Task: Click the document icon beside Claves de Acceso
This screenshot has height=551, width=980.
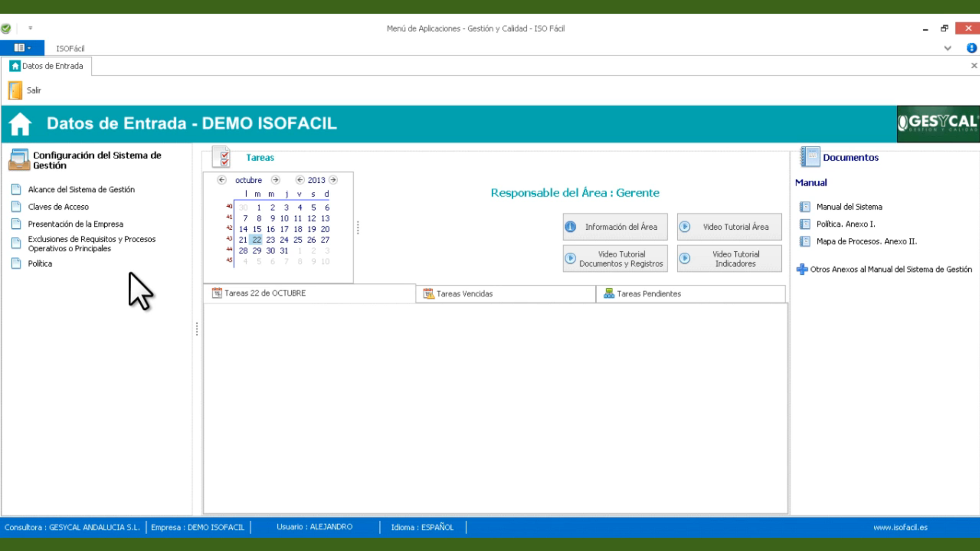Action: point(16,207)
